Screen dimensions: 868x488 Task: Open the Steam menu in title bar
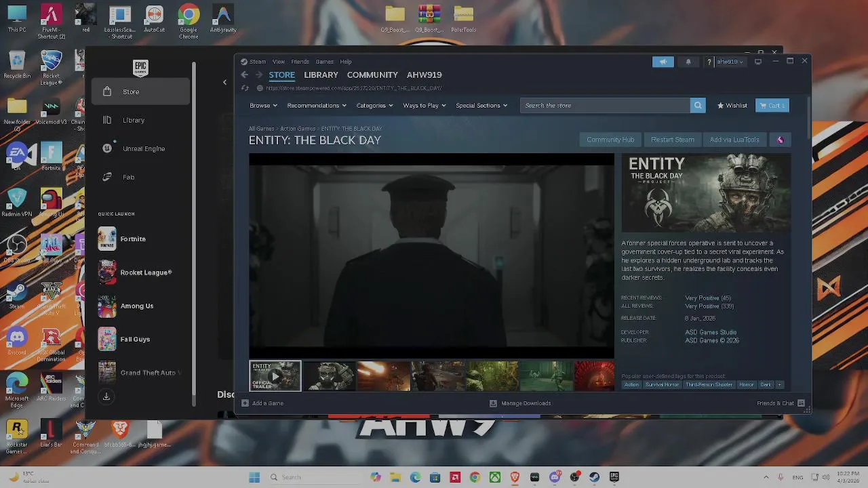click(258, 62)
